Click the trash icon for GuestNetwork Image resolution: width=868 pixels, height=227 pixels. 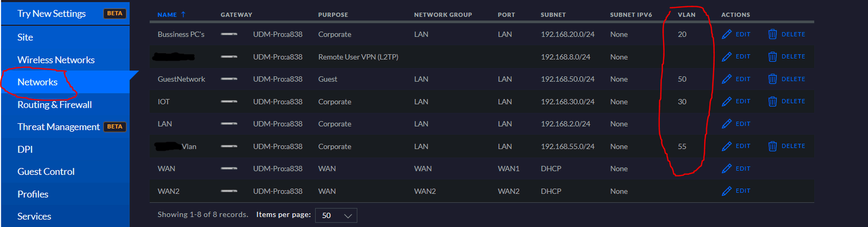click(772, 79)
